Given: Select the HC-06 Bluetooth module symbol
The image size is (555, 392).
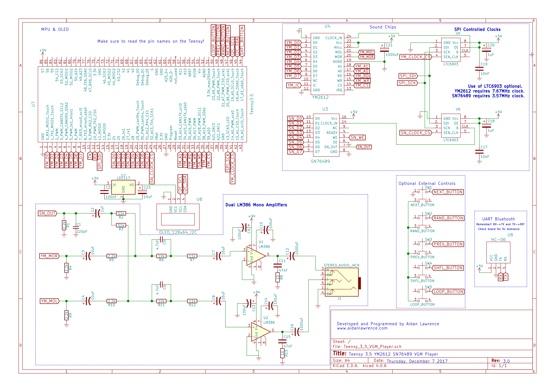Looking at the screenshot, I should pos(498,252).
